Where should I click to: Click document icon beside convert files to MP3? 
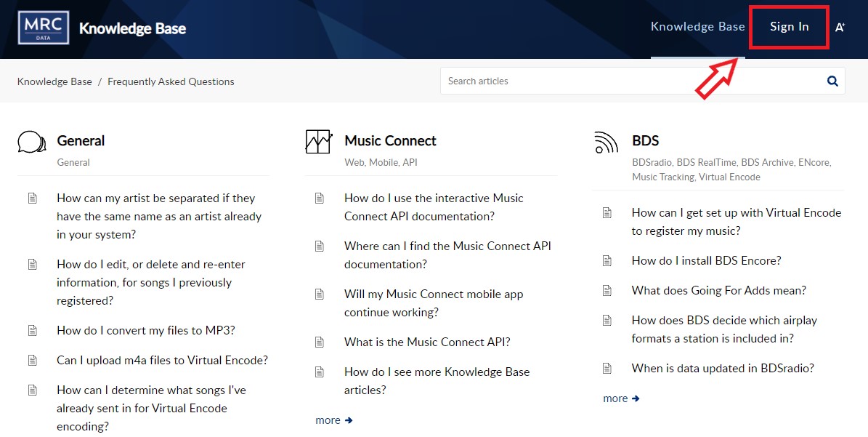tap(33, 330)
